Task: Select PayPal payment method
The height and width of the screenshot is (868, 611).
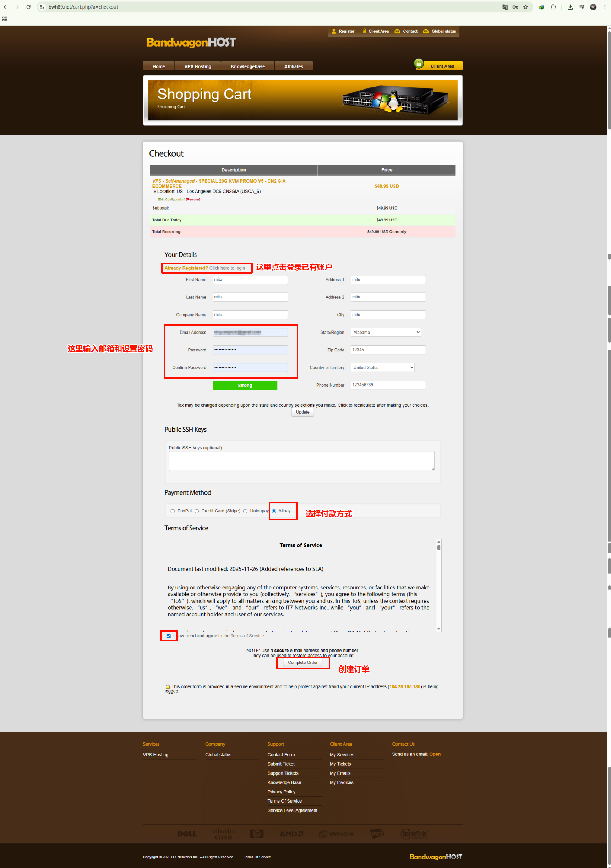Action: [173, 511]
